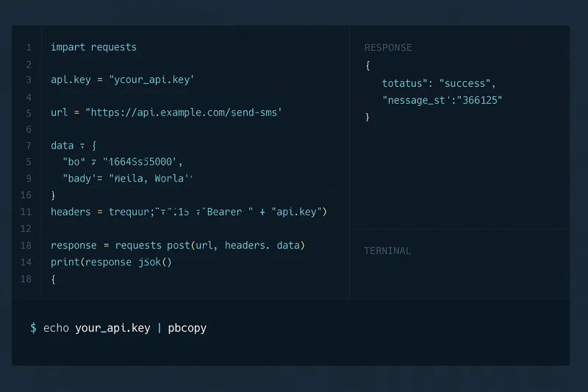Click the print(response jsok() line
The height and width of the screenshot is (392, 588).
tap(111, 262)
